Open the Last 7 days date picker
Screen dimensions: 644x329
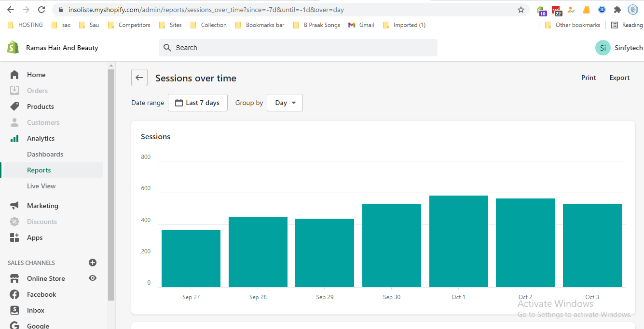[x=198, y=103]
